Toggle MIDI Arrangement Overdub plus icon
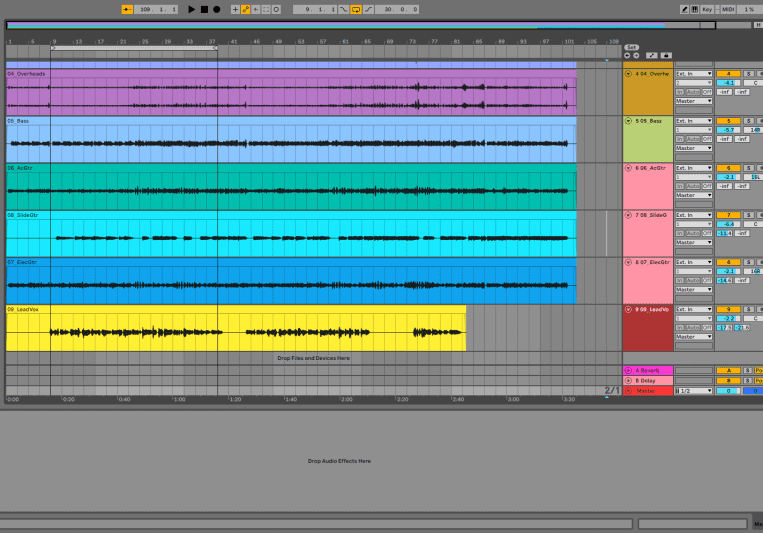 pos(235,9)
